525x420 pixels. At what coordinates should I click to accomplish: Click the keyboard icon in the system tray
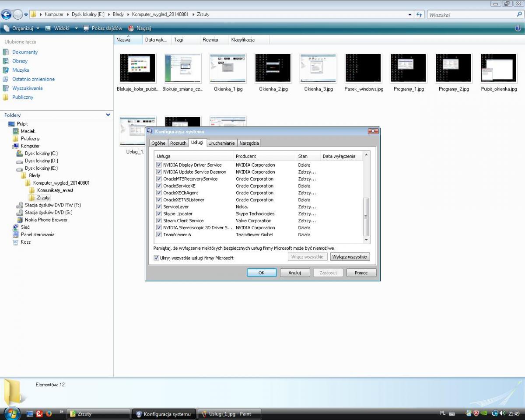452,413
